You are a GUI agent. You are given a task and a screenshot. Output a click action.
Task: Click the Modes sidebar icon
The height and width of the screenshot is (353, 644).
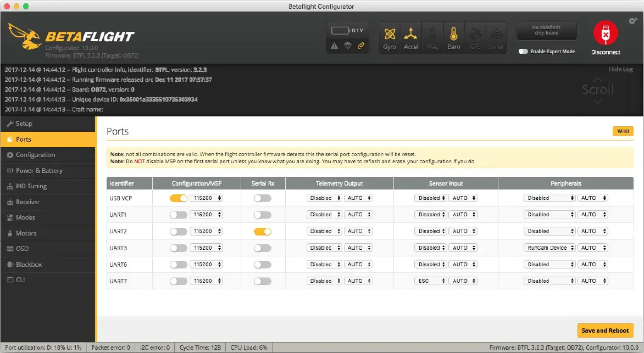(10, 217)
